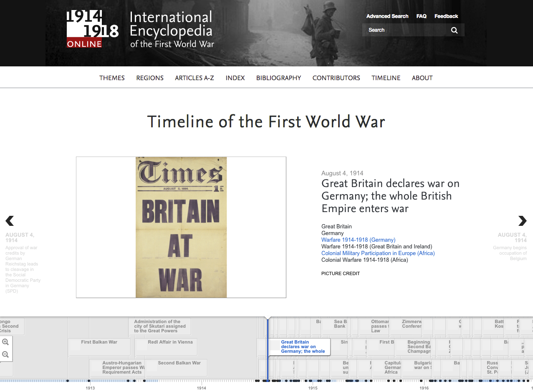Select Austro-Hungarian Emperor passes War Requirement Acts event
Screen dimensions: 533x392
(117, 367)
